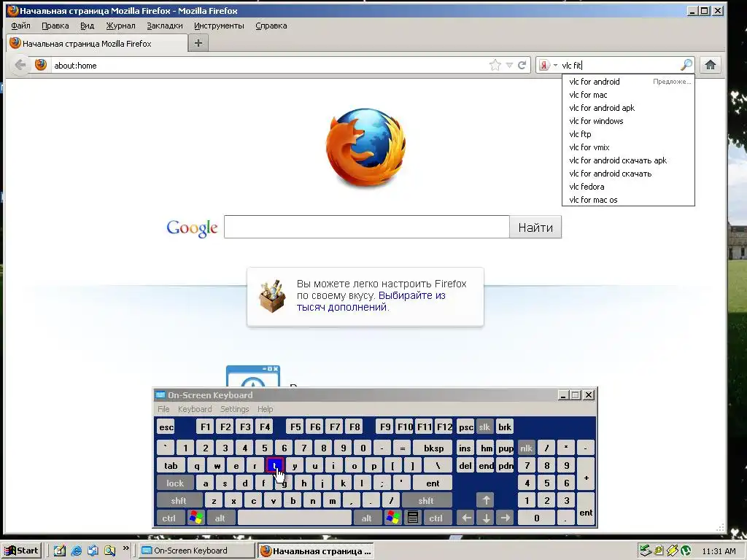Open the Yandex search engine selector
Viewport: 747px width, 560px height.
pos(547,65)
